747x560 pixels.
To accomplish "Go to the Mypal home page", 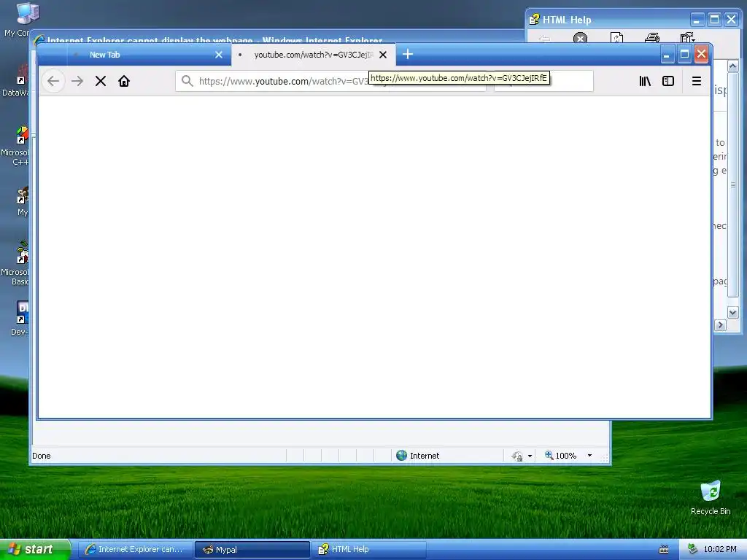I will pyautogui.click(x=124, y=81).
